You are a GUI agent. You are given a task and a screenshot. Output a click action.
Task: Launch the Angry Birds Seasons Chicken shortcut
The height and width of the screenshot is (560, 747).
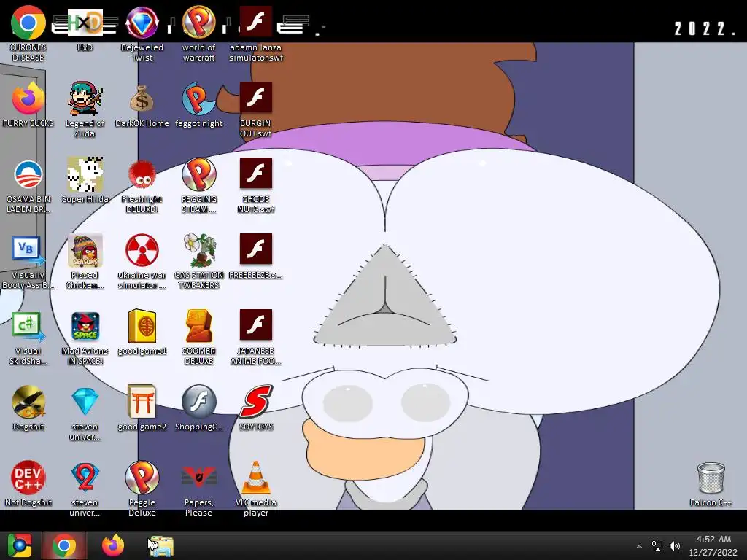(x=85, y=251)
